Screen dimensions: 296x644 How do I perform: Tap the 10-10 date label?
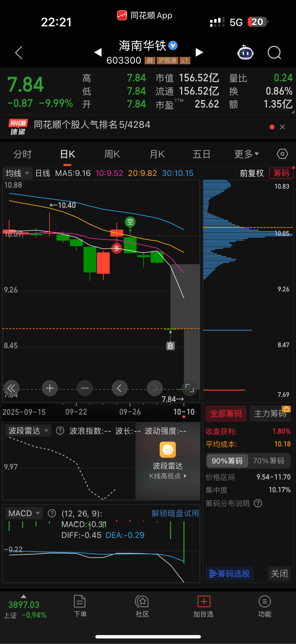pyautogui.click(x=184, y=412)
